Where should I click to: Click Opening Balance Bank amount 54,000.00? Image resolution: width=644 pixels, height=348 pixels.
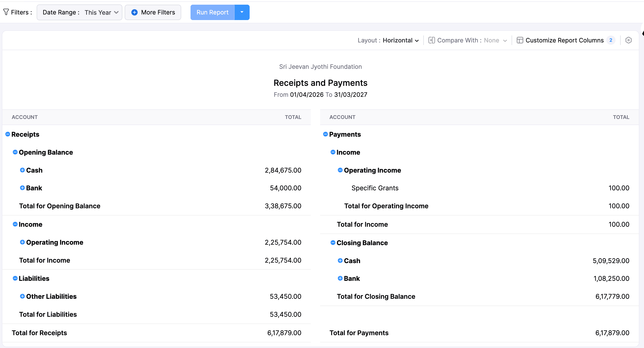tap(286, 188)
